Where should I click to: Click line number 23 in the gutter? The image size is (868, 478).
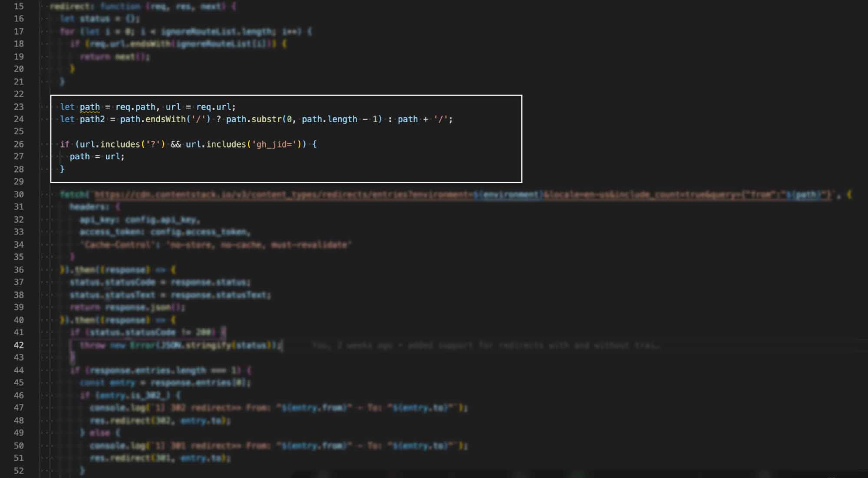[19, 107]
